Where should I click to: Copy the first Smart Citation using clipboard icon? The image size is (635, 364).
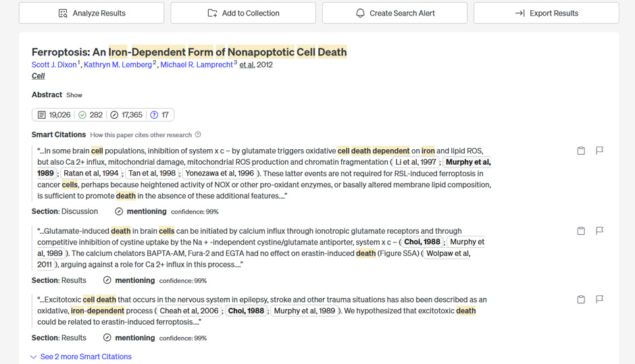coord(581,151)
